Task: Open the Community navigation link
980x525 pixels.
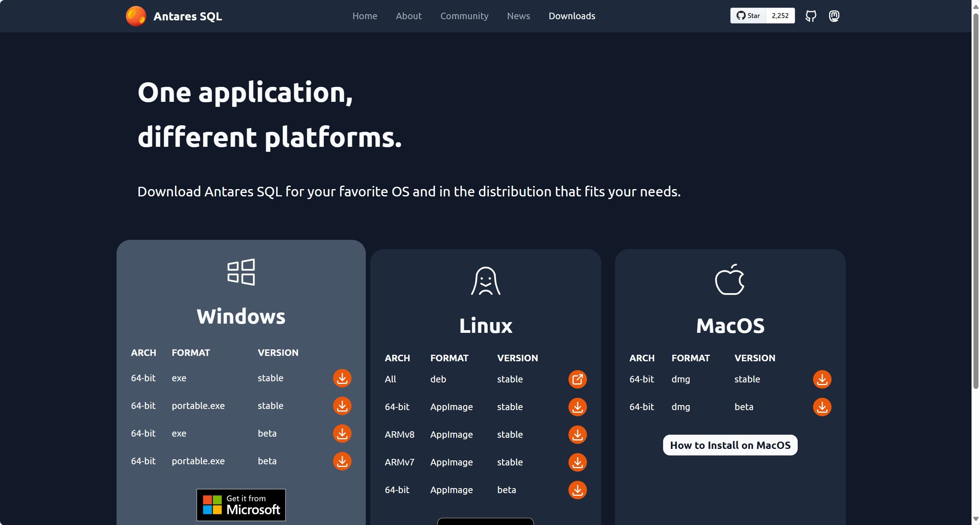Action: pyautogui.click(x=464, y=16)
